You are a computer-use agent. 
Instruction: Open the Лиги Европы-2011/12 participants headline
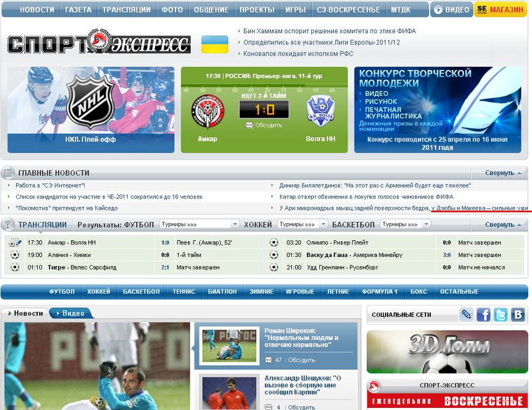coord(322,43)
